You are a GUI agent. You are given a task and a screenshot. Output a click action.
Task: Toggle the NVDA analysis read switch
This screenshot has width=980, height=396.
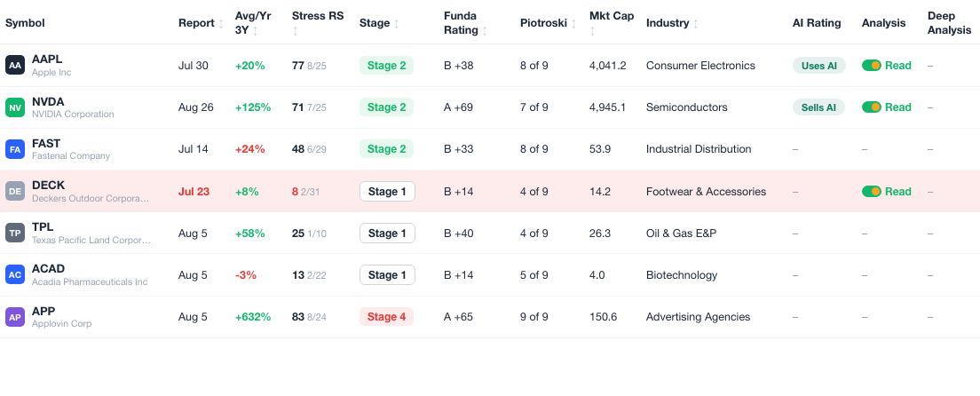pyautogui.click(x=871, y=107)
